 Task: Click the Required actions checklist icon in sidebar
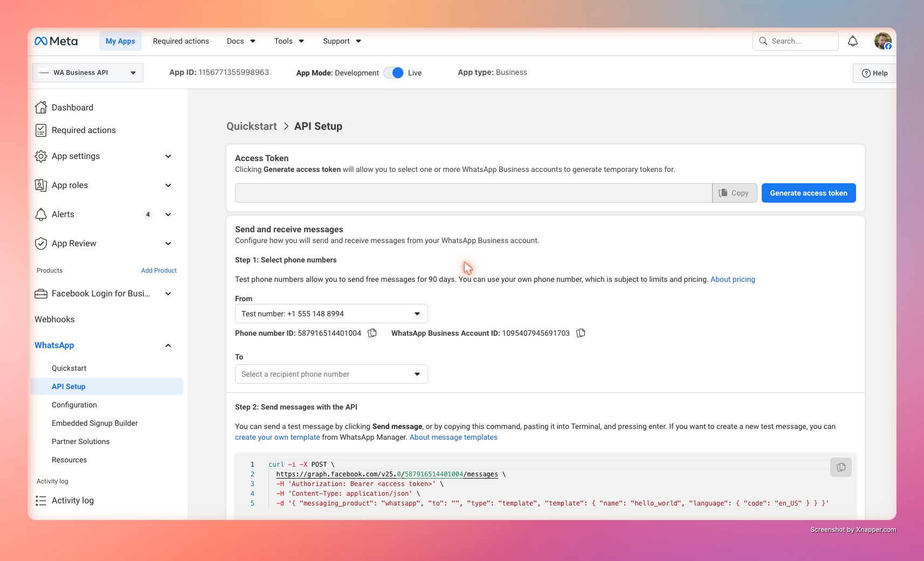tap(41, 130)
